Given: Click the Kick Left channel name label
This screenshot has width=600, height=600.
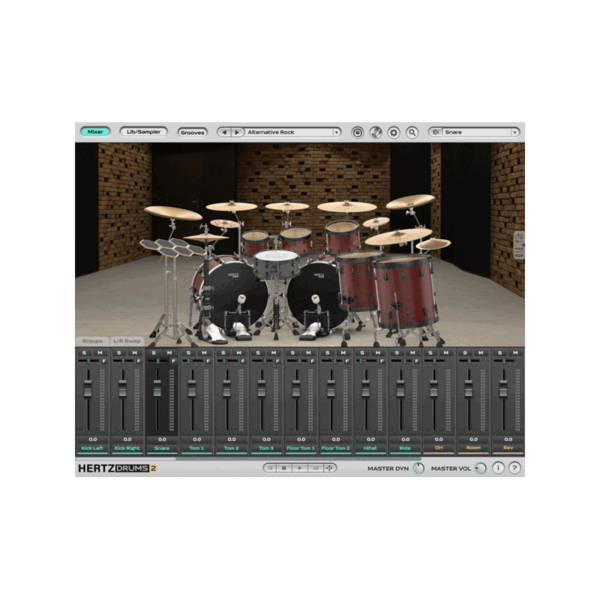Looking at the screenshot, I should (93, 448).
